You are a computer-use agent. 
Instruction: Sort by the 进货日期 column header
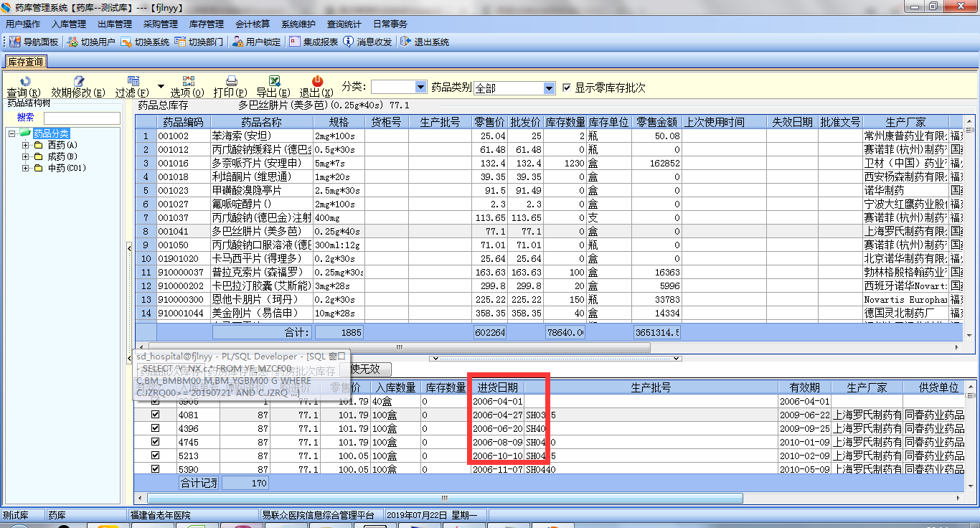pos(498,387)
